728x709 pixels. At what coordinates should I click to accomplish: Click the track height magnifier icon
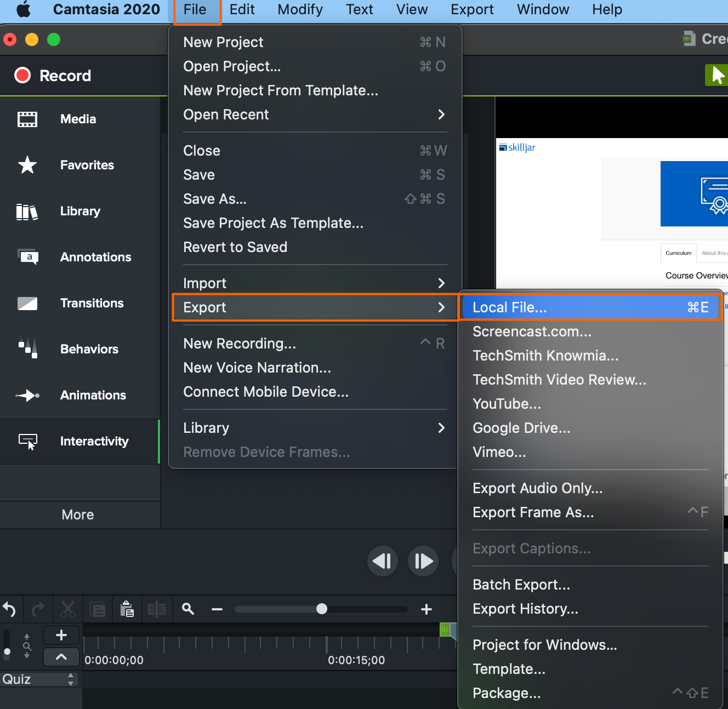coord(27,647)
